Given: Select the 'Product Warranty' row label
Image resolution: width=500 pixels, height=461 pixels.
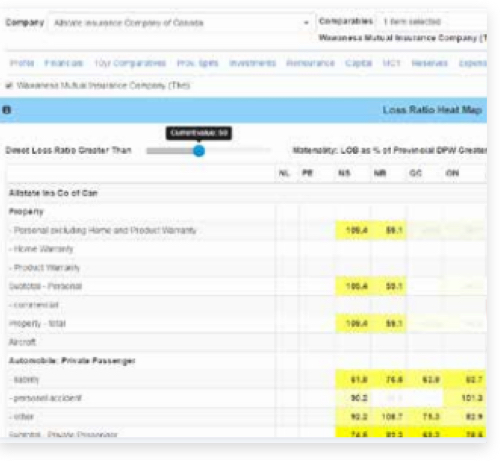Looking at the screenshot, I should 45,268.
